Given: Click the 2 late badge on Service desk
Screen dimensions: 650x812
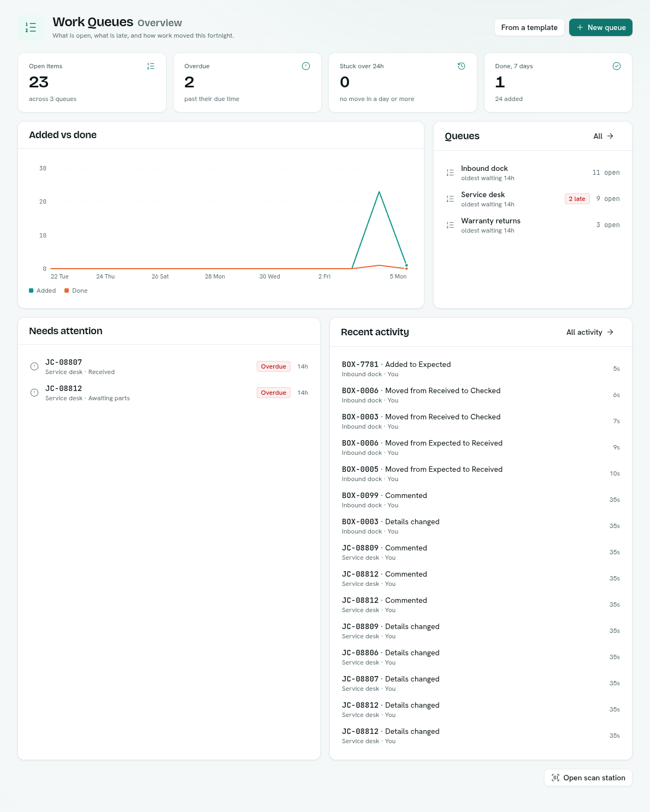Looking at the screenshot, I should [x=577, y=199].
